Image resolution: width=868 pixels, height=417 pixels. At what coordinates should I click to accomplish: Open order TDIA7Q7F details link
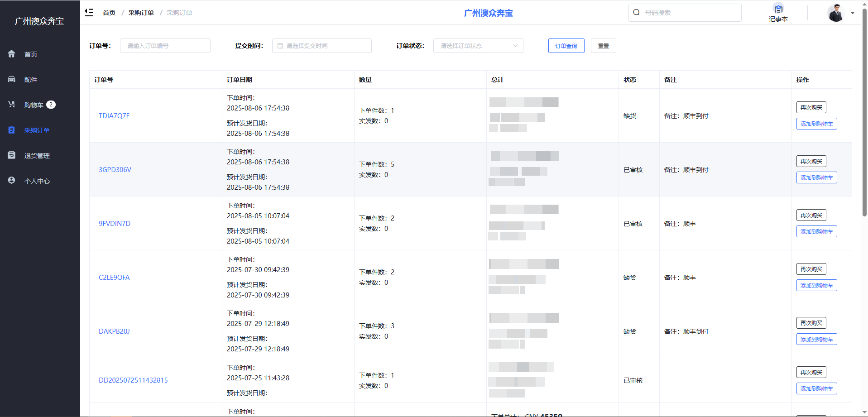tap(114, 115)
